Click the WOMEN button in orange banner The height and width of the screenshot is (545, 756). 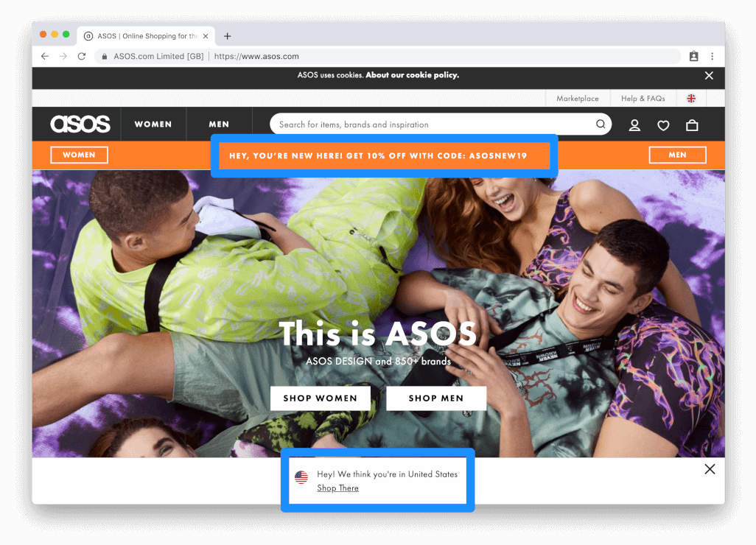tap(79, 155)
